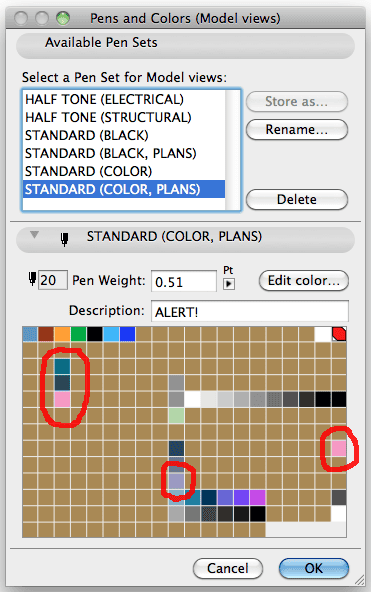Click the Rename... button

point(297,130)
